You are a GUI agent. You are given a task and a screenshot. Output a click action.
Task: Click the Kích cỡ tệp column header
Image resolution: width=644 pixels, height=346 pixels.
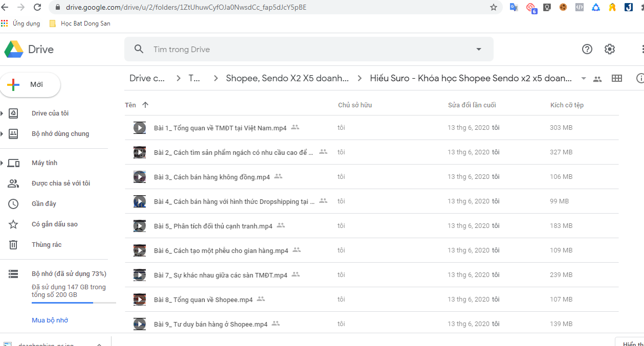point(567,105)
